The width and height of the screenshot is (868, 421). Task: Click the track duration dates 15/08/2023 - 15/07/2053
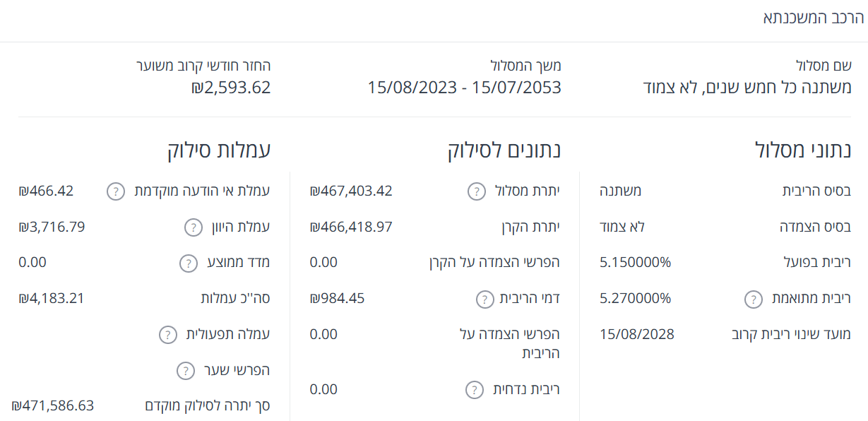click(x=464, y=88)
